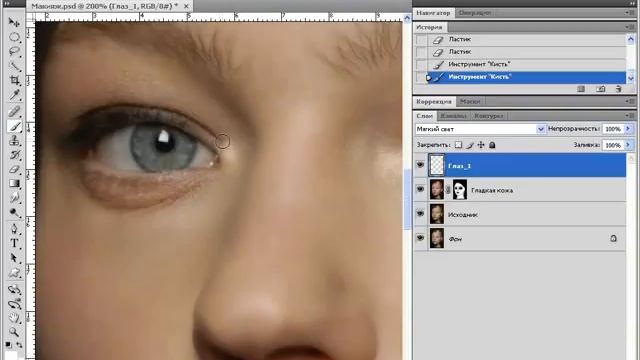Switch to the Каналы tab
Image resolution: width=640 pixels, height=360 pixels.
453,116
